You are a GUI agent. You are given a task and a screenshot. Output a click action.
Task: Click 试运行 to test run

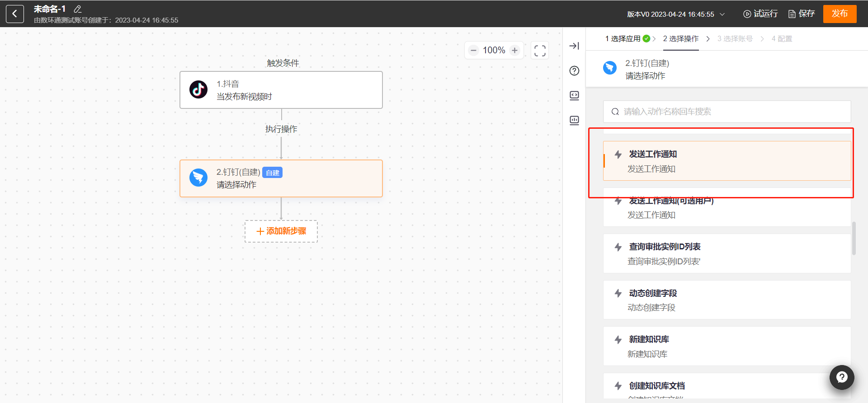click(760, 14)
